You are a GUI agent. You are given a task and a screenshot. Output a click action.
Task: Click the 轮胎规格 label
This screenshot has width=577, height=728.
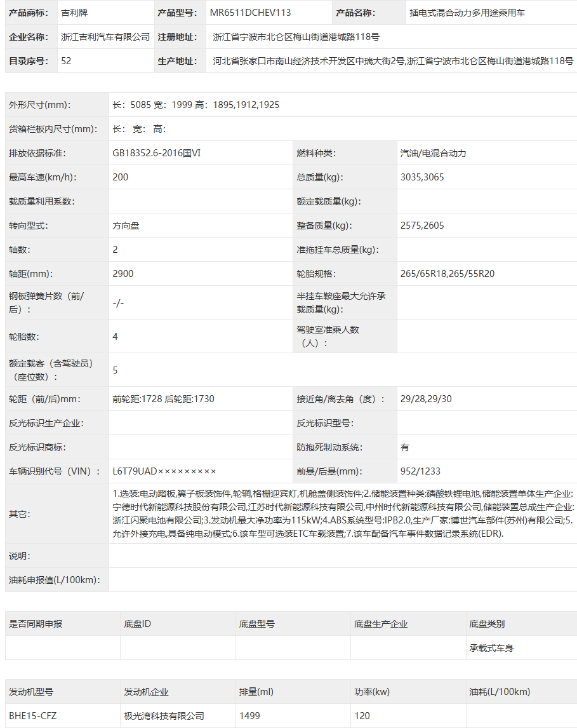coord(316,274)
